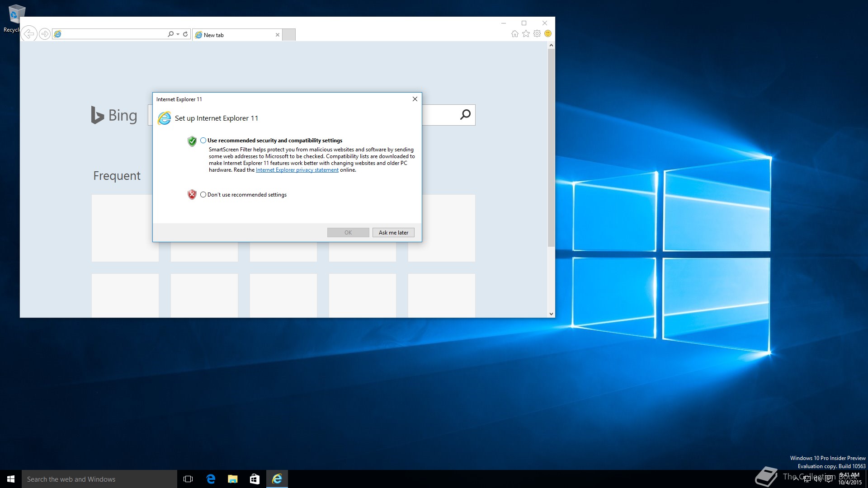
Task: Click the page scrollbar up arrow
Action: pos(551,45)
